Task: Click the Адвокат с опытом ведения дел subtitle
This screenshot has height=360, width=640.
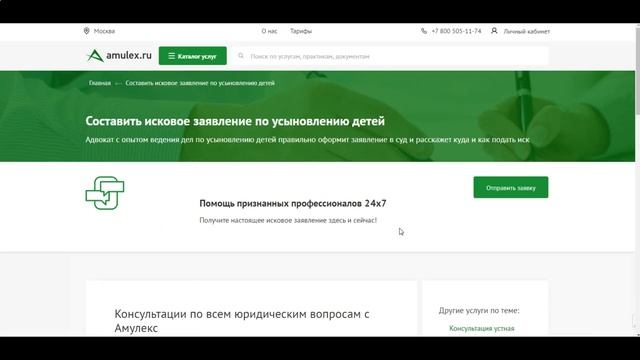Action: coord(307,140)
